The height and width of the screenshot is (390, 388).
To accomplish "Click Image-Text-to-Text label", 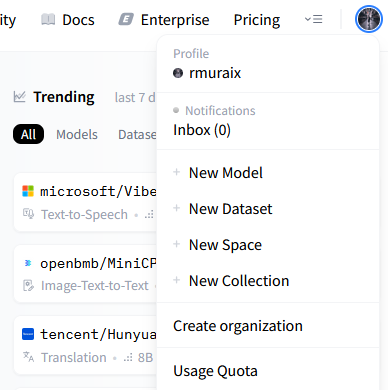I will 95,286.
